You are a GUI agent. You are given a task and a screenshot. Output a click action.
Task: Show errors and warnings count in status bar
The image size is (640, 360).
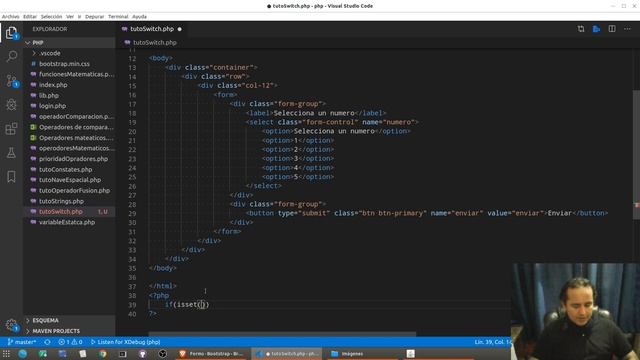click(70, 342)
